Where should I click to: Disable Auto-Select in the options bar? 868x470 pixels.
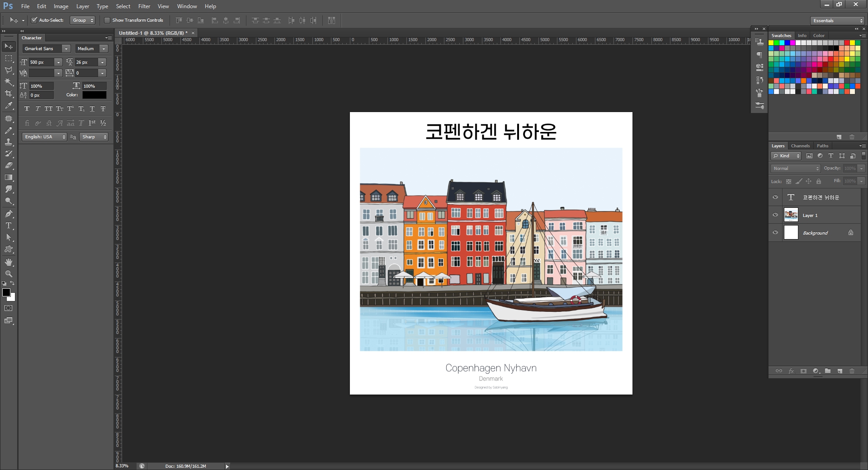[x=34, y=20]
